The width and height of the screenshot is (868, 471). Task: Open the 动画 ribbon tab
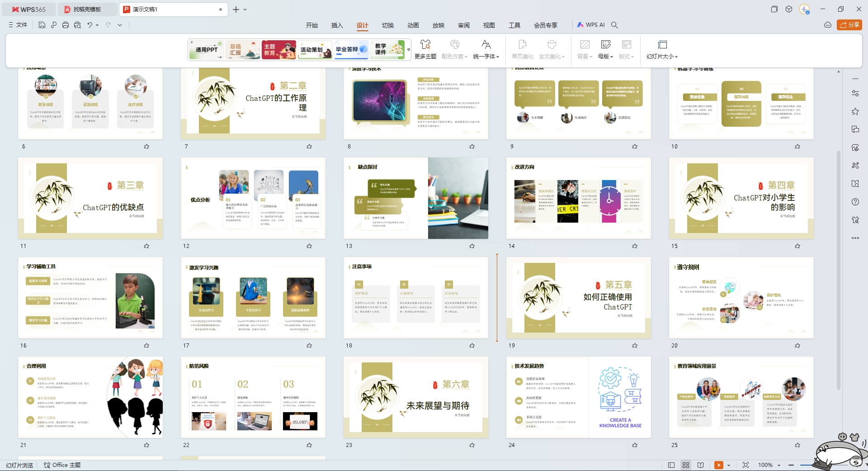pos(413,25)
